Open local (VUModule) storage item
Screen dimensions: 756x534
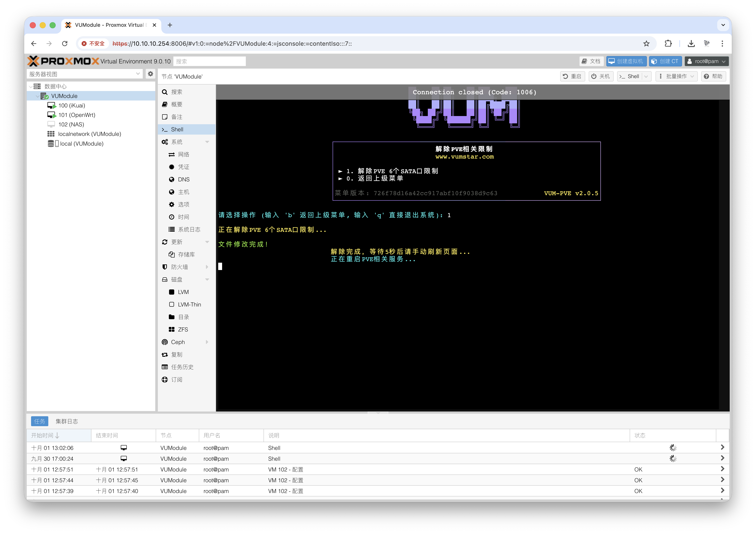(x=81, y=144)
